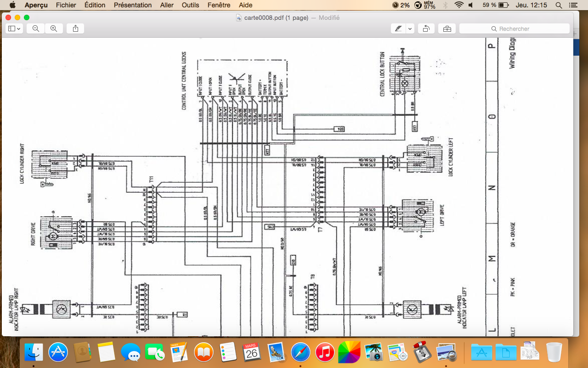
Task: Open Reminders from the Dock
Action: (x=228, y=353)
